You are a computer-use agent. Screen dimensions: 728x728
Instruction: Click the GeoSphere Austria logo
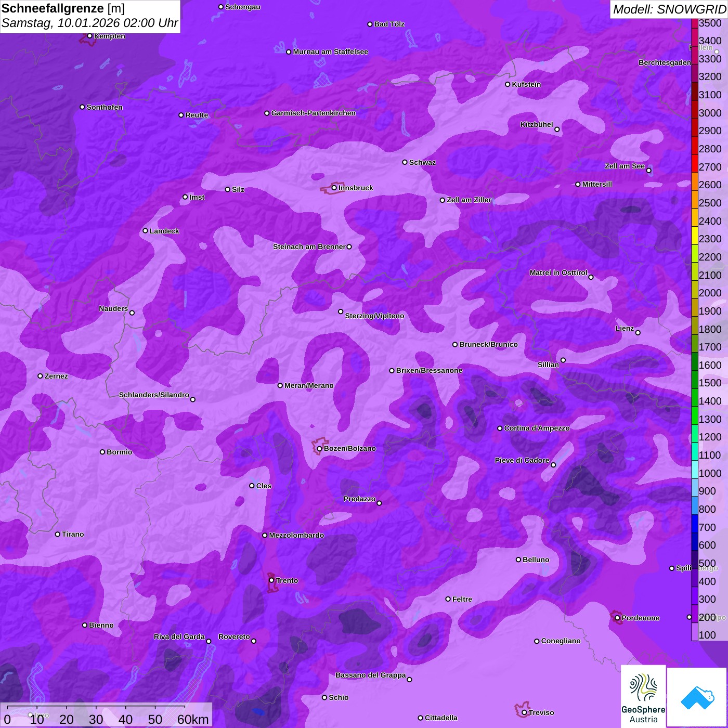(643, 696)
